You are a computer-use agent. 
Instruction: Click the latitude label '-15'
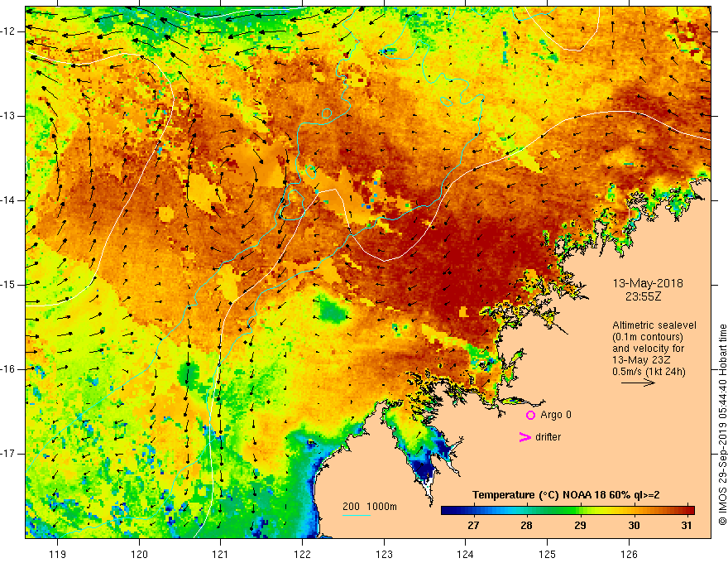(x=8, y=285)
